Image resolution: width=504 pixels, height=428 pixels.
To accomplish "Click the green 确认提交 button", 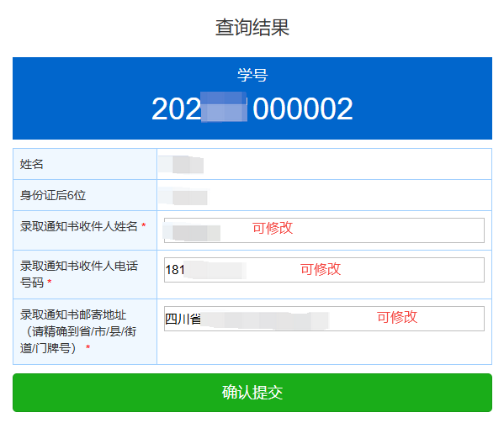I will (x=252, y=393).
